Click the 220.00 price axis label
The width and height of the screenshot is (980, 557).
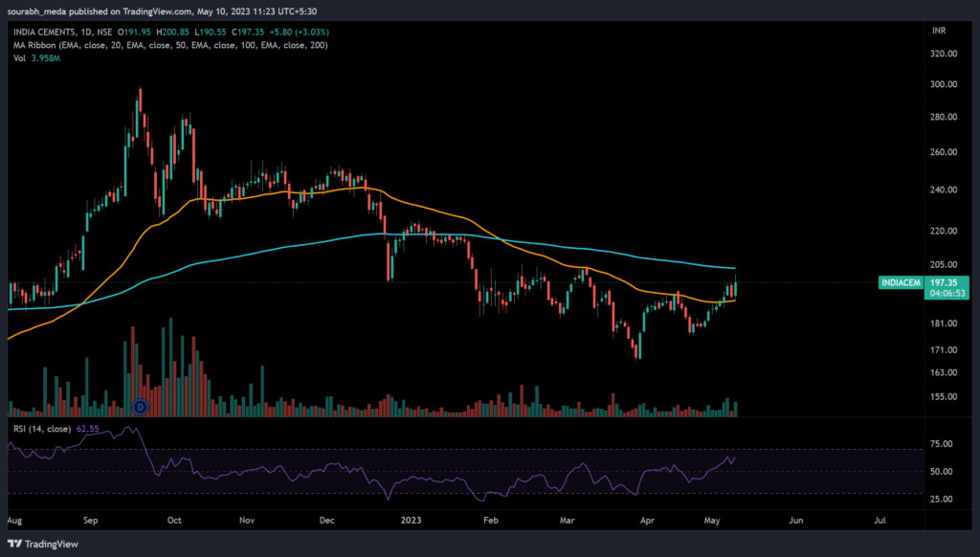coord(943,232)
